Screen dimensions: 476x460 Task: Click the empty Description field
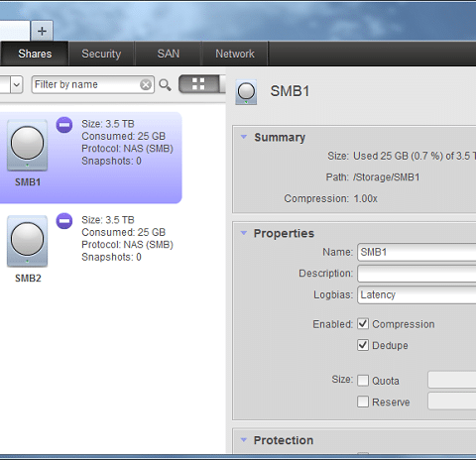coord(416,274)
